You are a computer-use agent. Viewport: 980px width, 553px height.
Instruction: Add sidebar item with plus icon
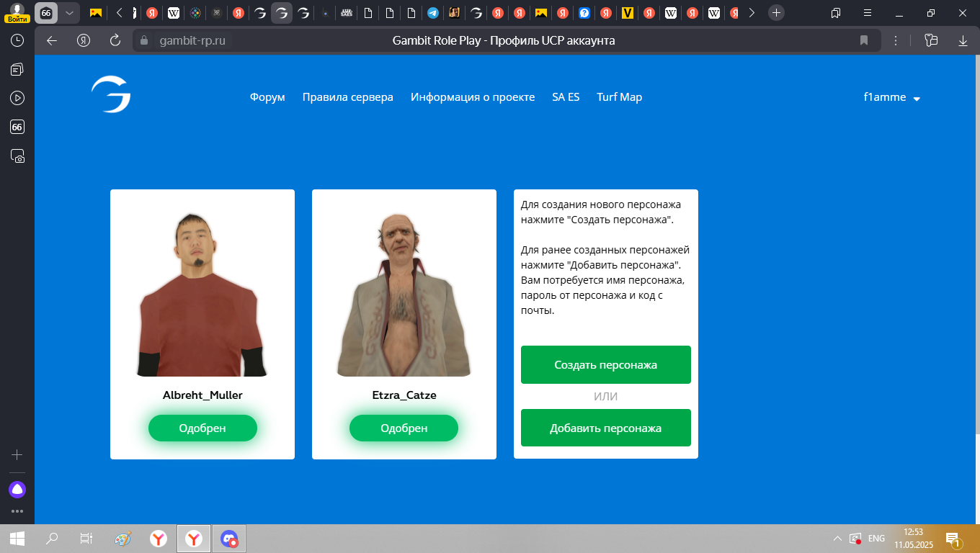pyautogui.click(x=17, y=455)
